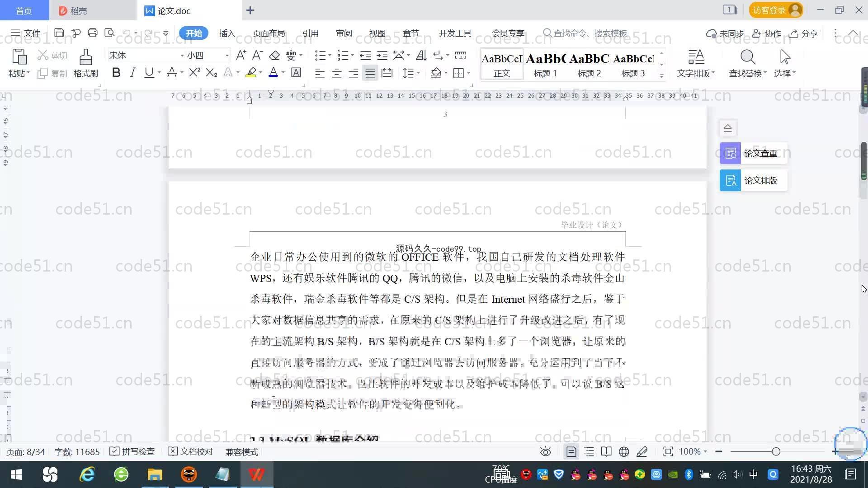
Task: Add new document tab with plus
Action: point(250,10)
